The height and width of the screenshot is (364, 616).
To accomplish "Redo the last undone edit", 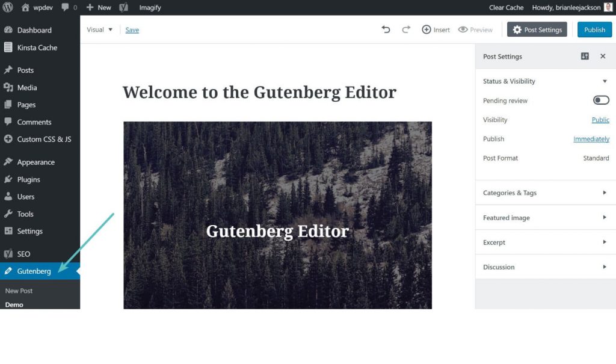I will coord(406,29).
